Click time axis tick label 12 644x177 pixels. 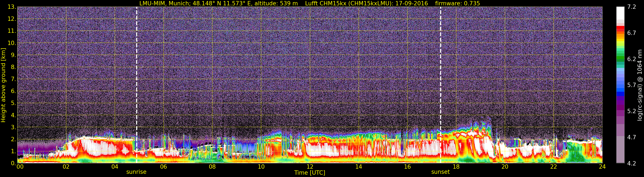click(310, 167)
